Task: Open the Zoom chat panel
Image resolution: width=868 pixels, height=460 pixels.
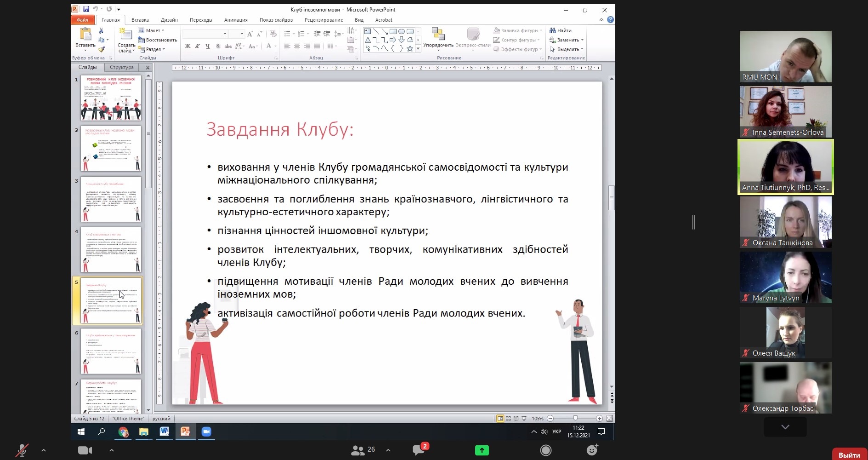Action: tap(419, 449)
